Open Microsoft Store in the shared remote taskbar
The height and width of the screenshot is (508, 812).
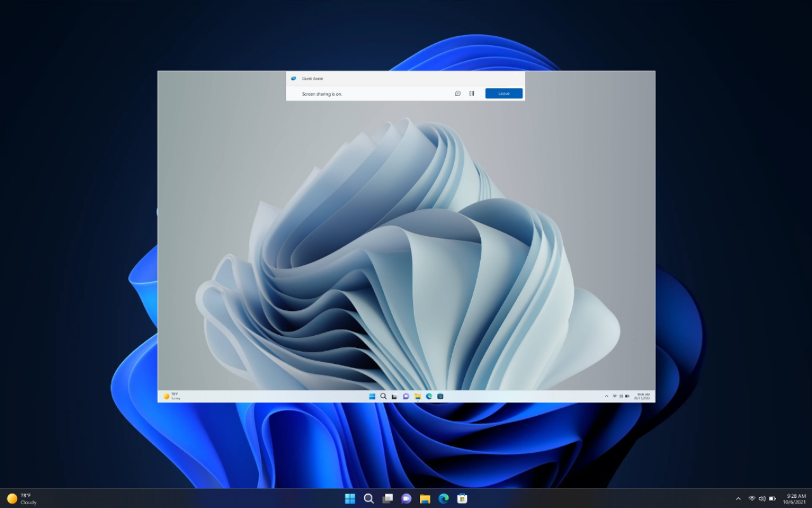coord(440,396)
